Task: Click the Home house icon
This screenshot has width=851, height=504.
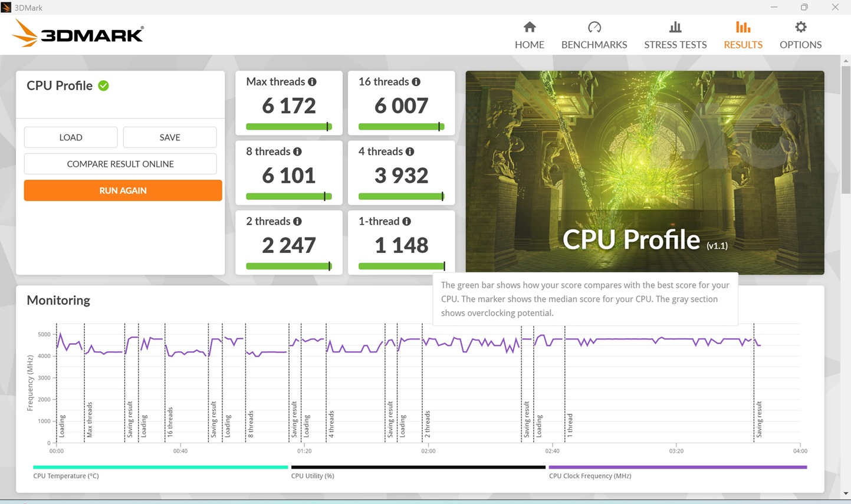Action: pyautogui.click(x=529, y=27)
